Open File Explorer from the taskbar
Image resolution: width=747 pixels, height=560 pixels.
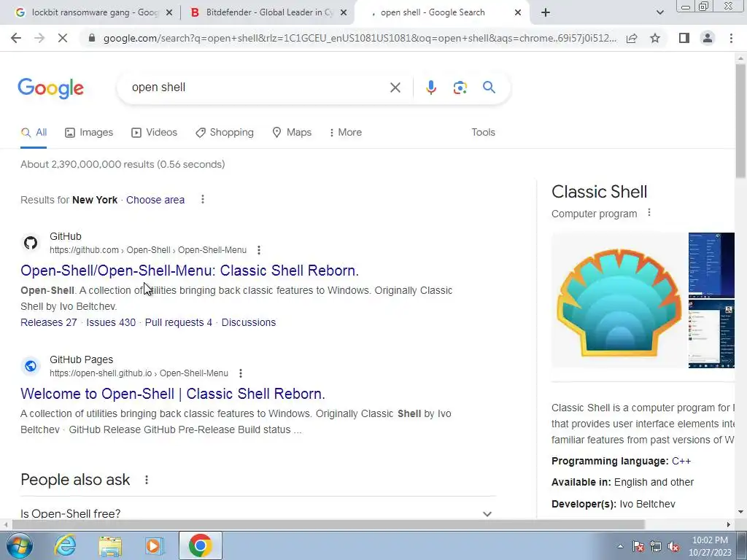[x=110, y=545]
